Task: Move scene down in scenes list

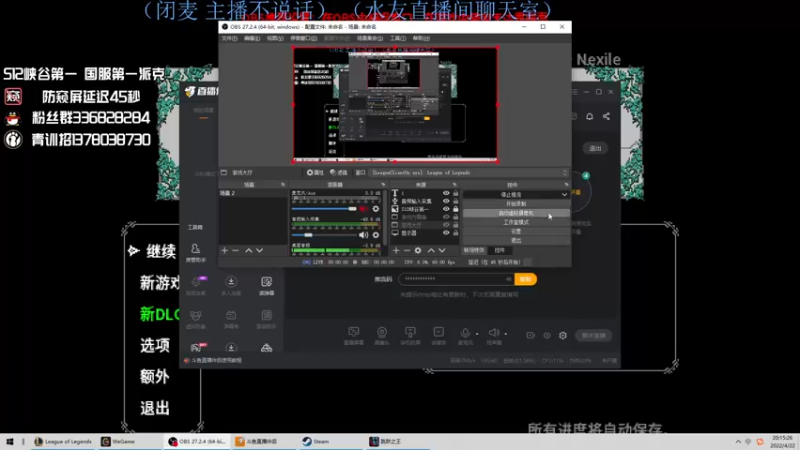Action: (260, 251)
